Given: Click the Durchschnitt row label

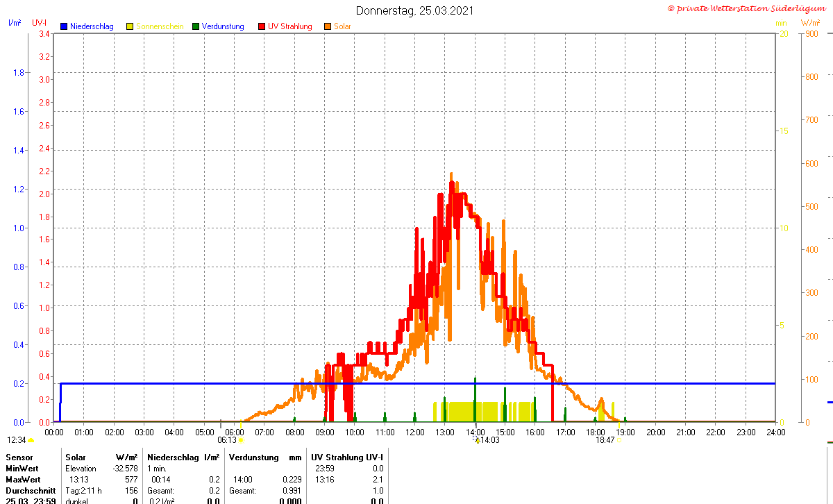Looking at the screenshot, I should click(31, 490).
